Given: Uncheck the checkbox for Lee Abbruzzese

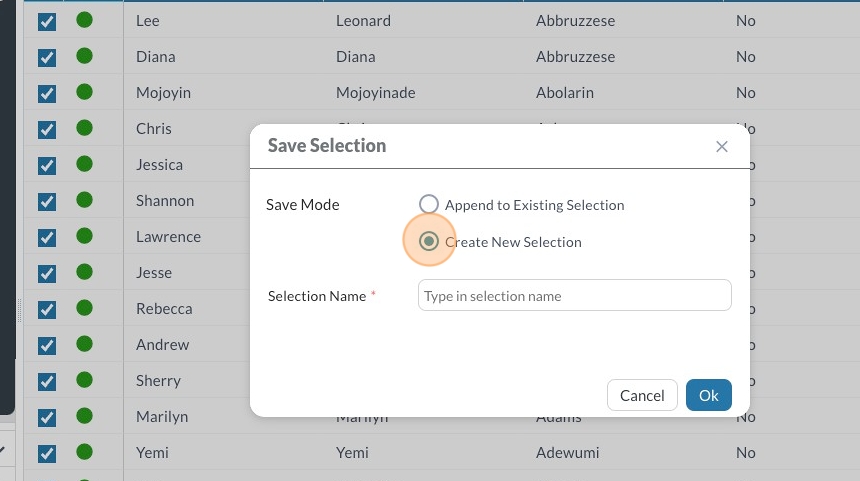Looking at the screenshot, I should 47,21.
